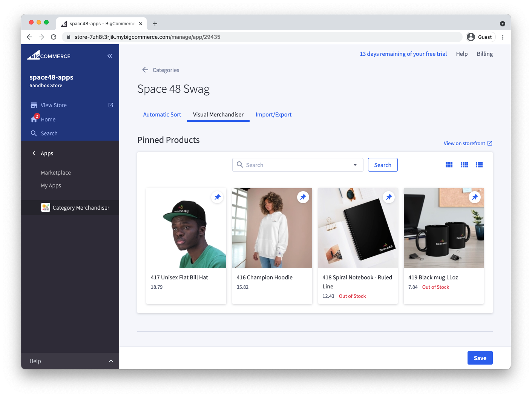Open Marketplace in sidebar
532x397 pixels.
(x=56, y=173)
